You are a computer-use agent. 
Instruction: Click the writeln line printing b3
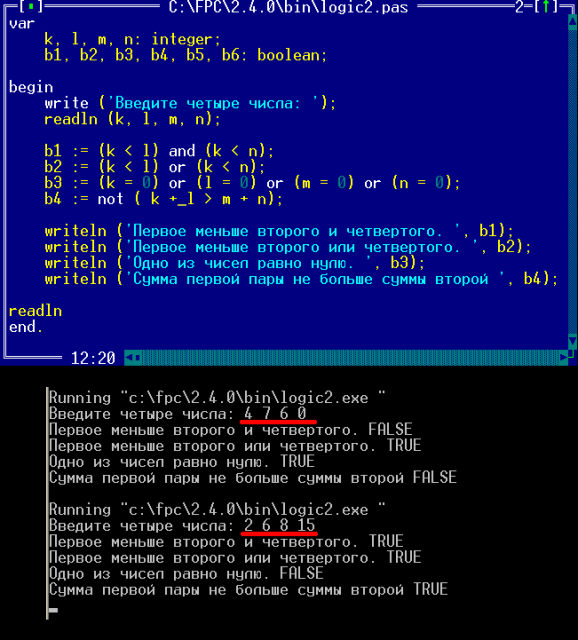tap(235, 263)
